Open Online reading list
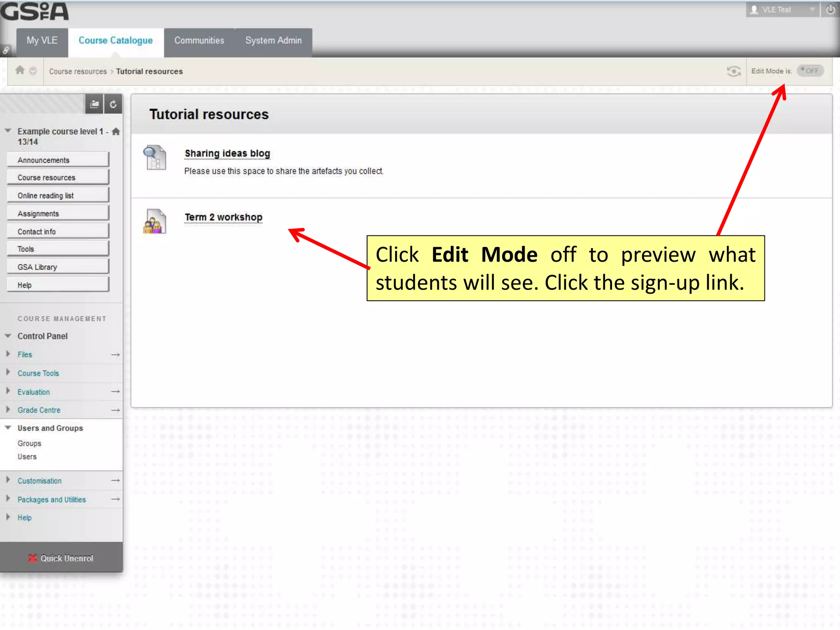The image size is (840, 630). click(x=58, y=196)
